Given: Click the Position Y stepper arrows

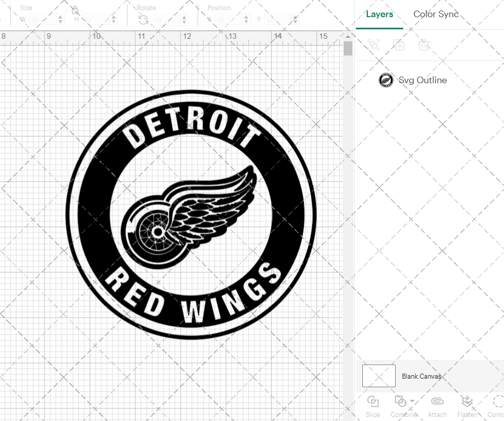Looking at the screenshot, I should (x=295, y=20).
